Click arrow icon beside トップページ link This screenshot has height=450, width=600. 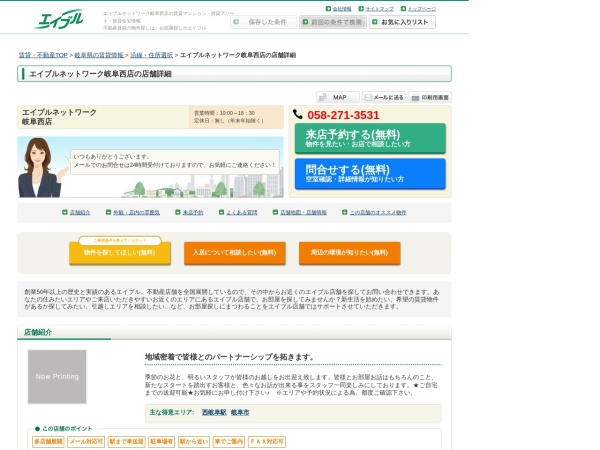pos(403,8)
